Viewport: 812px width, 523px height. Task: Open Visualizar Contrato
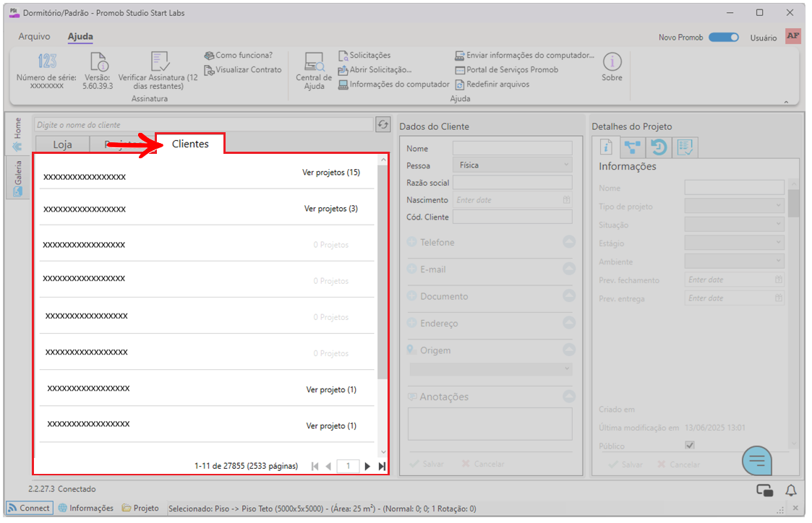243,69
